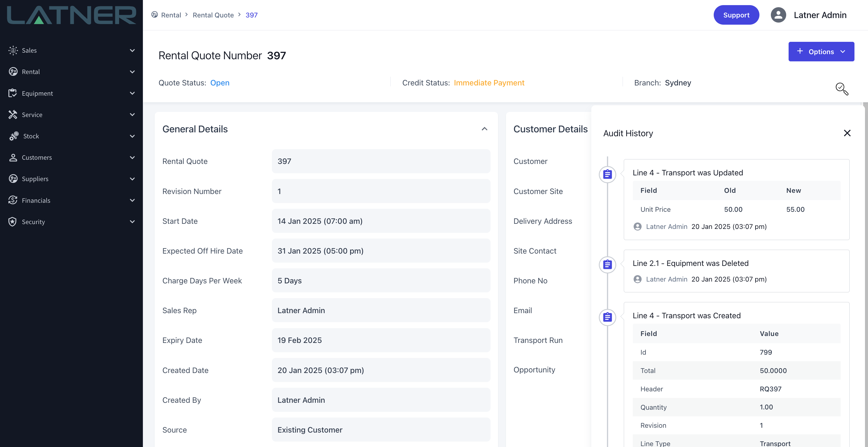The image size is (868, 447).
Task: Click the Support button
Action: pyautogui.click(x=736, y=15)
